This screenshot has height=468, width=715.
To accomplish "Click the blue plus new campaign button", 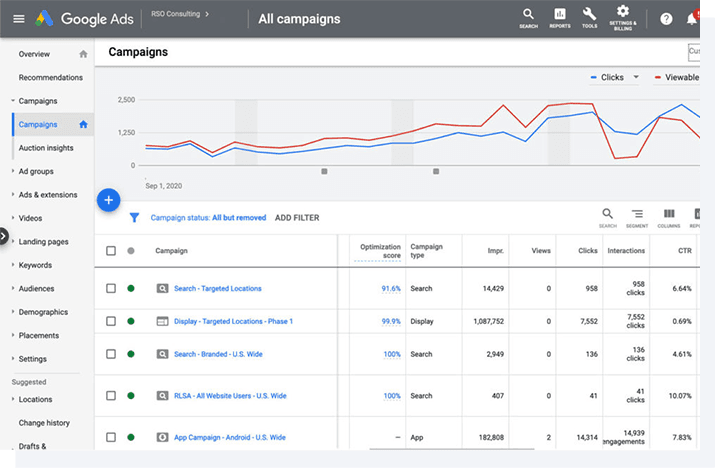I will pyautogui.click(x=109, y=200).
